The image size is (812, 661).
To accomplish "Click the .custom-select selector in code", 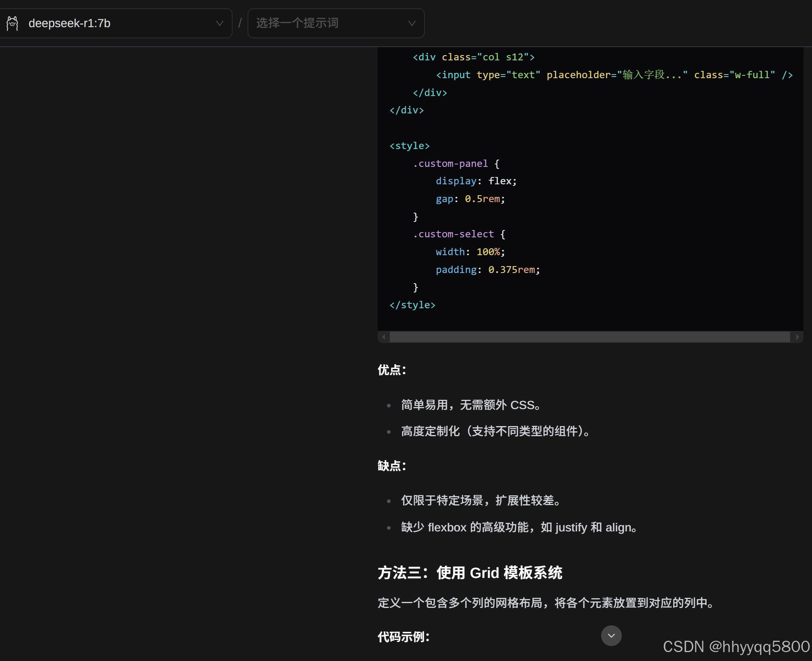I will click(x=453, y=234).
